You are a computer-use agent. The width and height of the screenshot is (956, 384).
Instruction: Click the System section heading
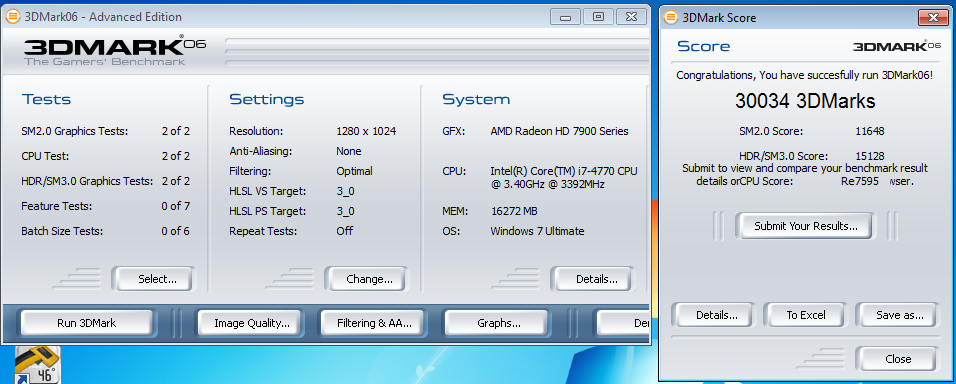coord(476,99)
